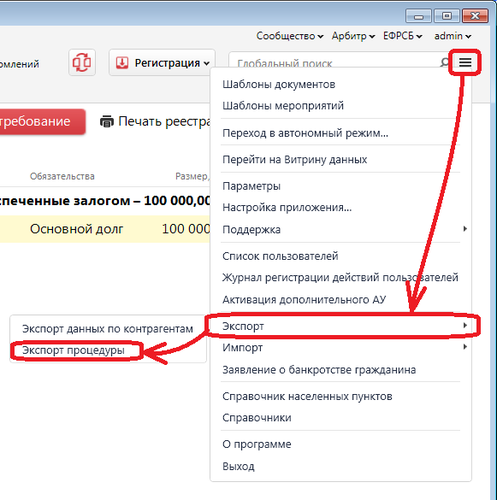Expand the Поддержка submenu
497x500 pixels.
tap(341, 229)
